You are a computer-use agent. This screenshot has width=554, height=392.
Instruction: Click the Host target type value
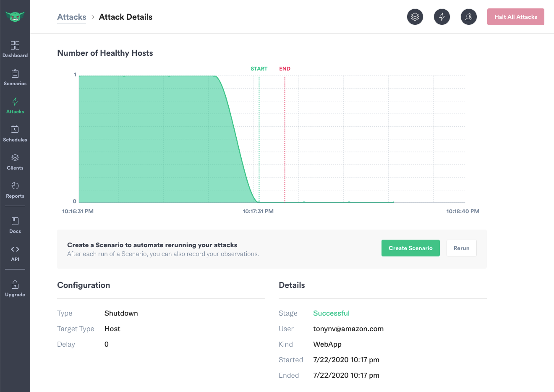coord(112,329)
